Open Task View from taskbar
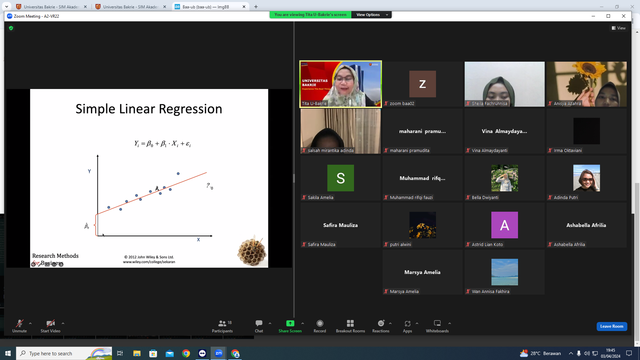 [x=120, y=353]
